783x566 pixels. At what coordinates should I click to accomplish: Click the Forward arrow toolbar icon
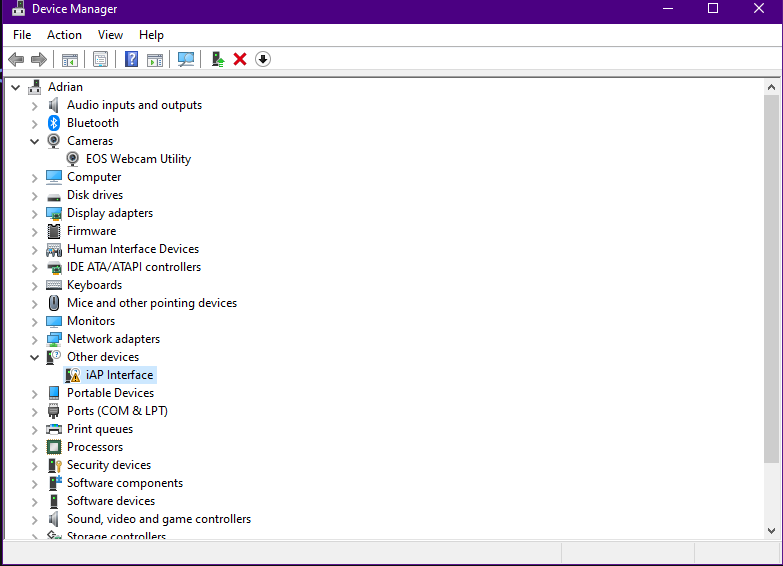38,59
